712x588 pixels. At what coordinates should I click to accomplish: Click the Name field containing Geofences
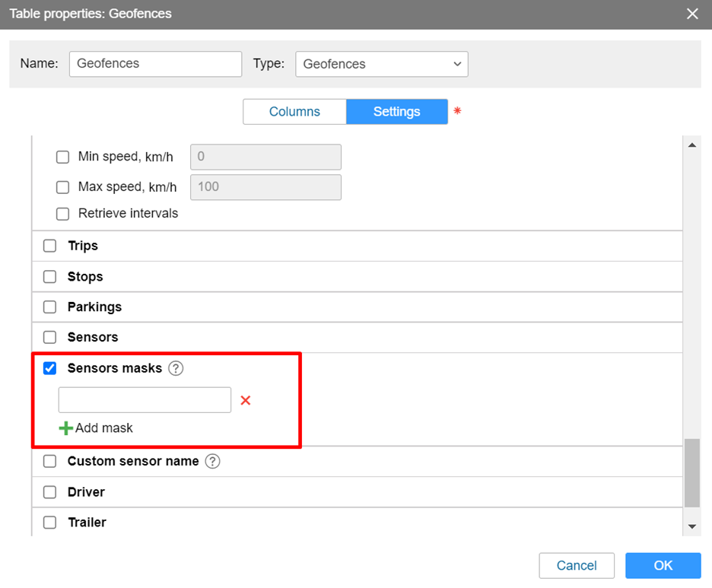(155, 64)
